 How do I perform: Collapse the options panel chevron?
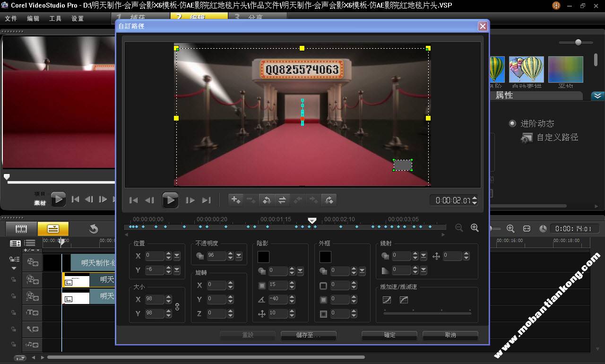(597, 95)
